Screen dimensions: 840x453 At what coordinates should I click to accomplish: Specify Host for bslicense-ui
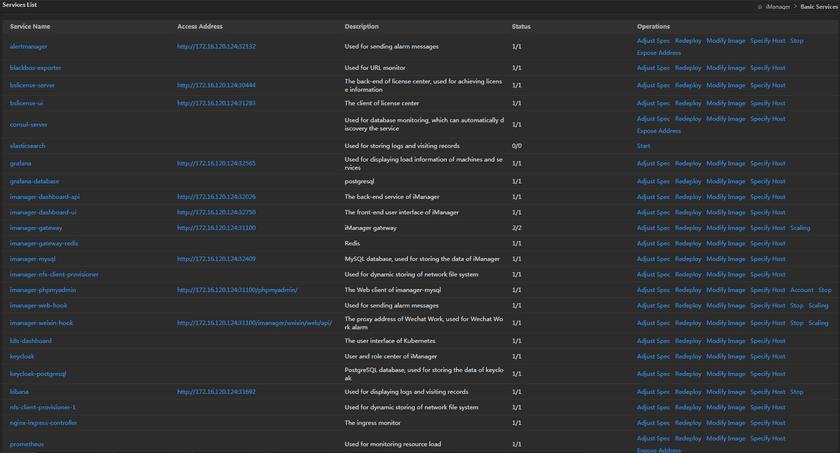(x=768, y=103)
